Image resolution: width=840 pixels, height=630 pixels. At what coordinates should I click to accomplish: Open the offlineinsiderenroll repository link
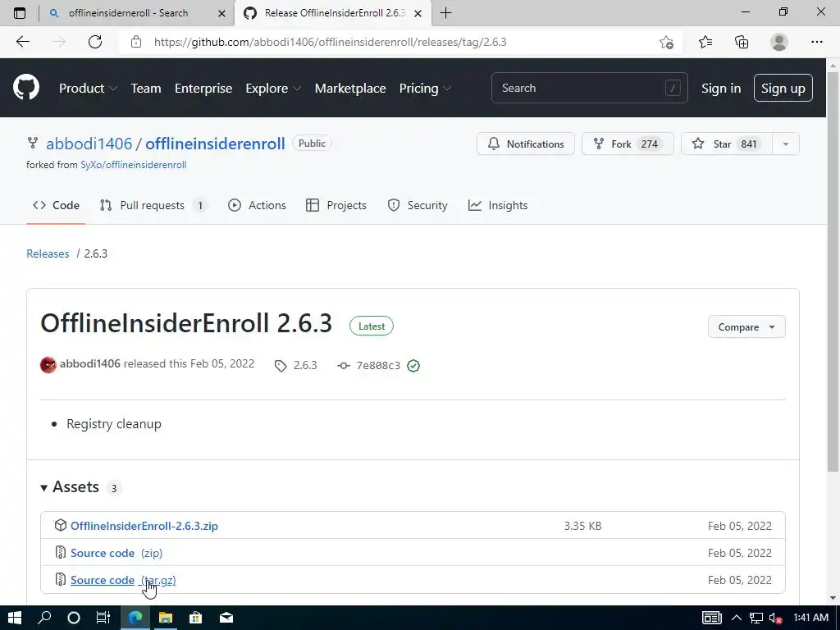[x=215, y=144]
